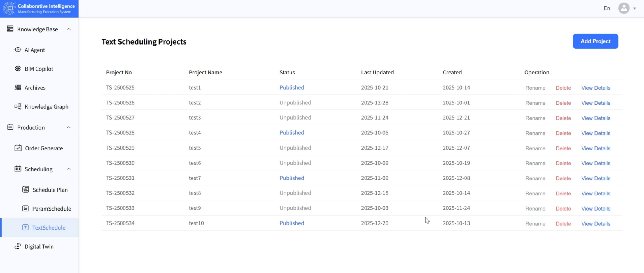Click the BIM Copilot icon
Viewport: 644px width, 273px height.
point(18,69)
